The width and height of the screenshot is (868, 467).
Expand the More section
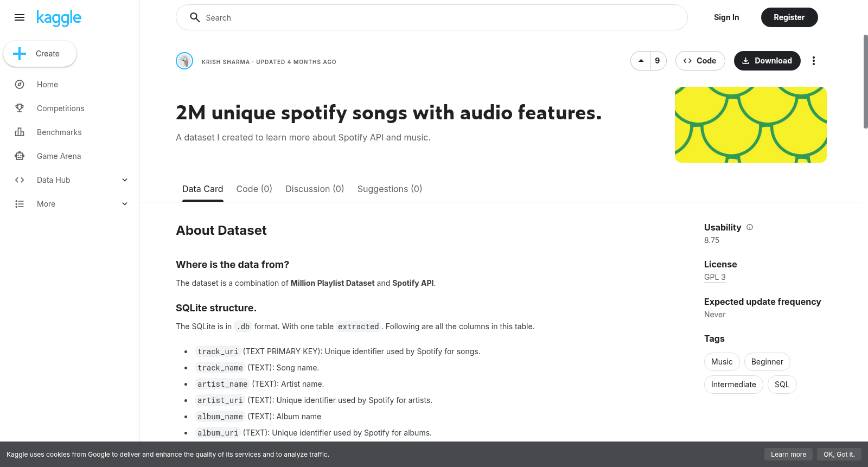pos(125,204)
